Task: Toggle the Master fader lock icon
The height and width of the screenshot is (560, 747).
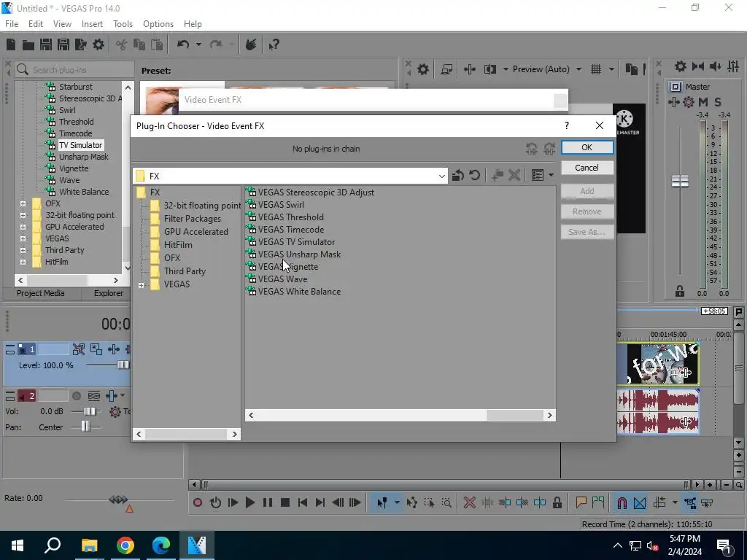Action: [680, 291]
